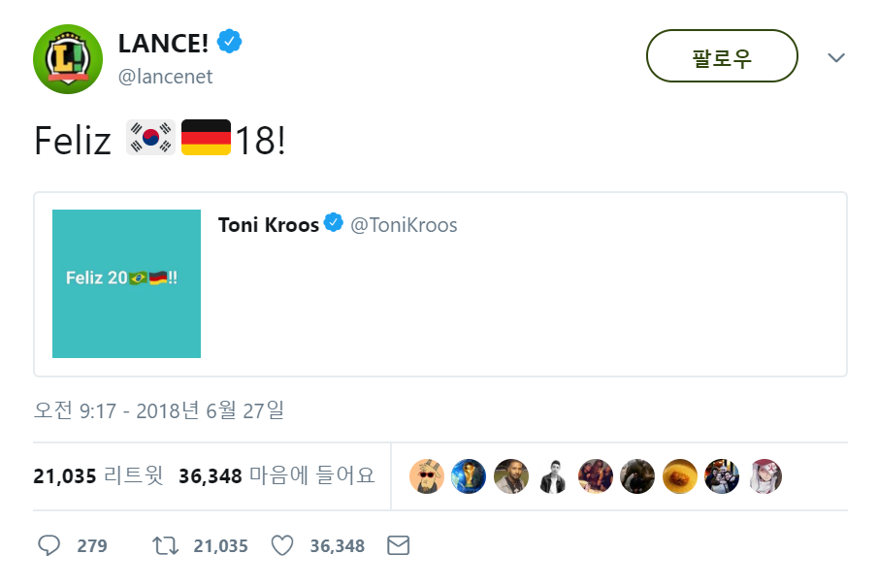Screen dimensions: 878x588
Task: Click the LANCE! display name
Action: (x=162, y=43)
